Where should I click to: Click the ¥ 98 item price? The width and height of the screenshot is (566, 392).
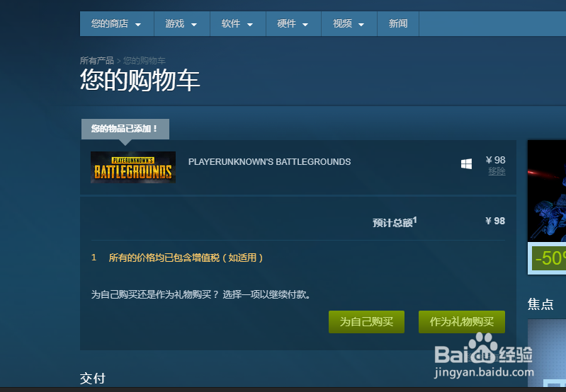coord(496,160)
